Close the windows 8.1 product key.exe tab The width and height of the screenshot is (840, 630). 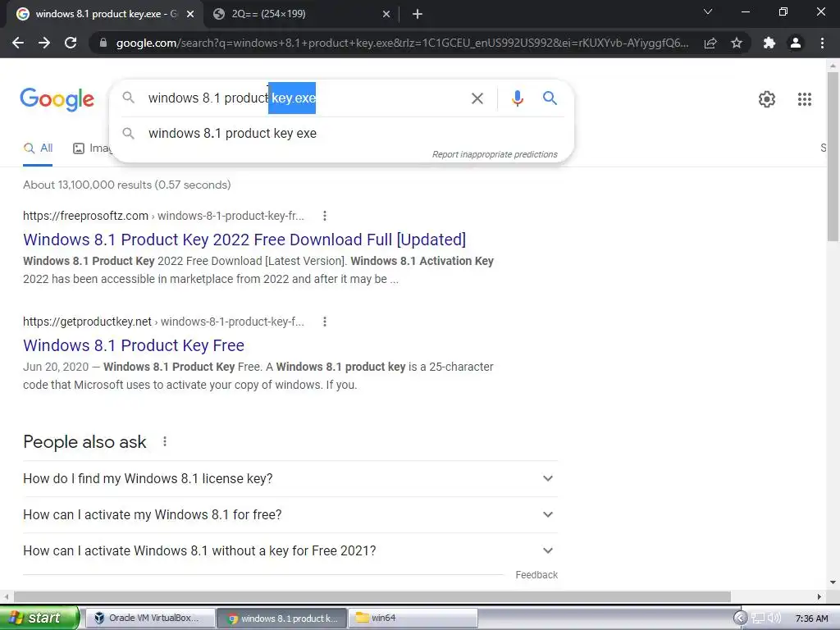(190, 15)
